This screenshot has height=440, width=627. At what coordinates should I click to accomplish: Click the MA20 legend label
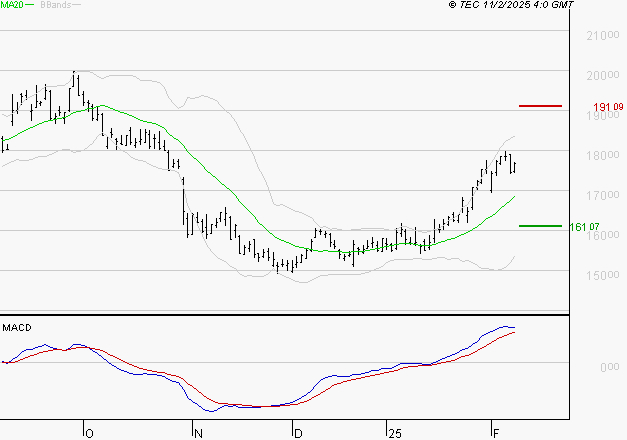(x=12, y=5)
